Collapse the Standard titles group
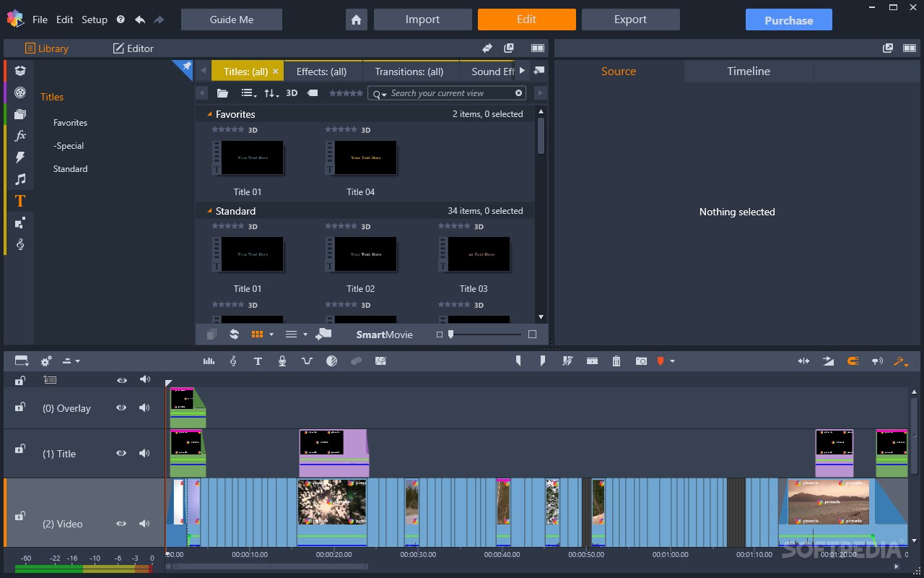Viewport: 924px width, 578px height. (209, 210)
